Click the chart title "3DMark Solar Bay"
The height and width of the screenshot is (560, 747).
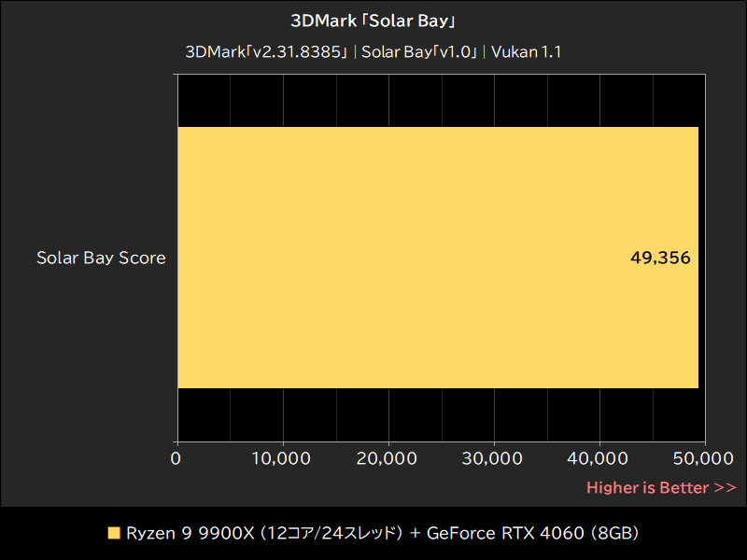point(373,19)
